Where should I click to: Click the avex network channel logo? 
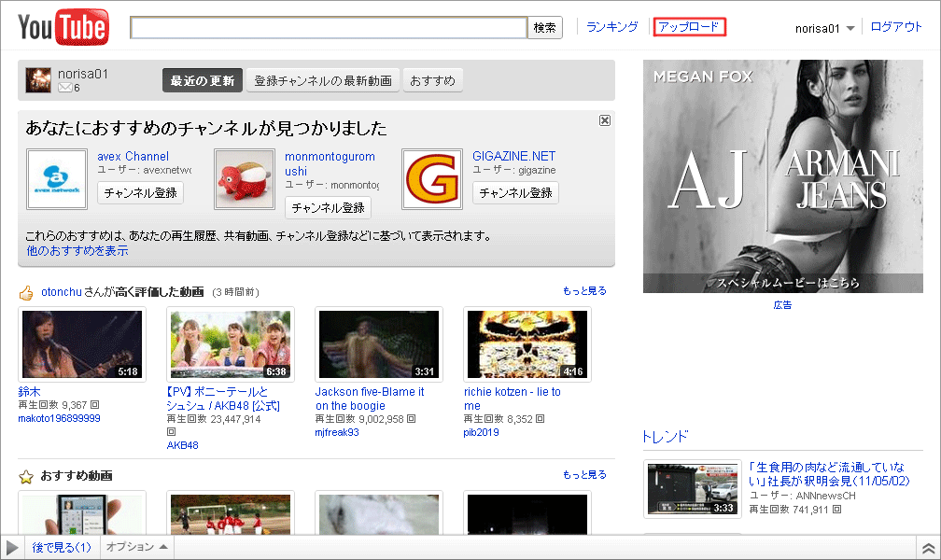click(57, 179)
